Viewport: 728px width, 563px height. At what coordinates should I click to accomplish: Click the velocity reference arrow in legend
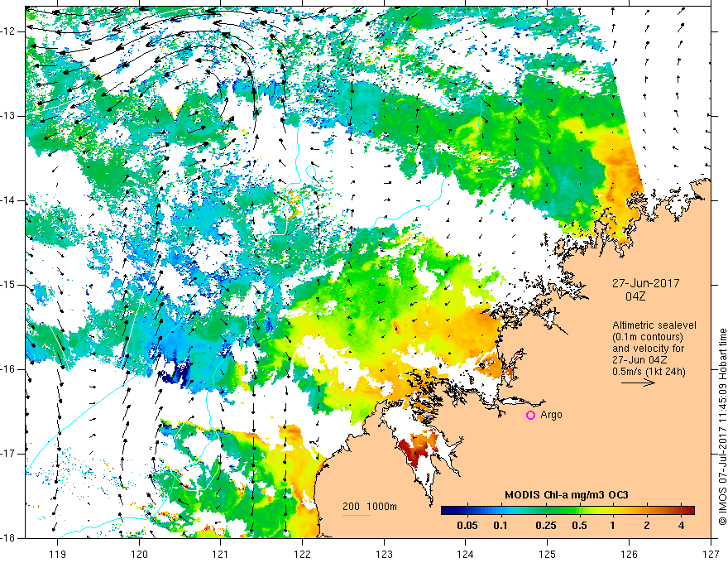pyautogui.click(x=638, y=383)
